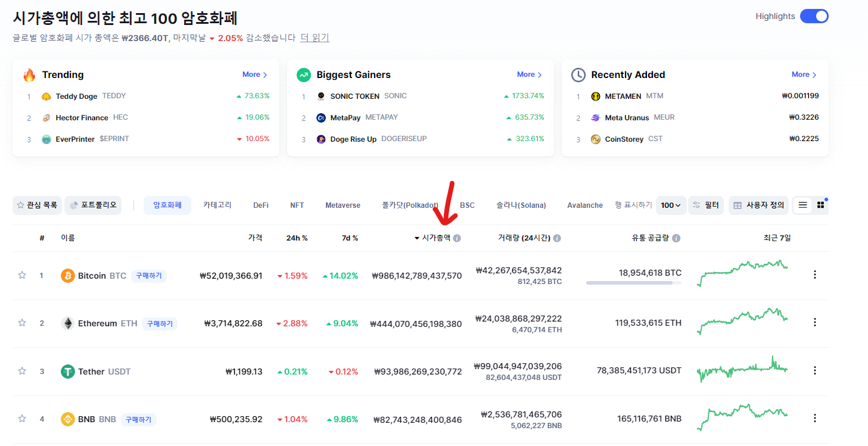Click info icon next to 유통 공급량
Viewport: 868px width, 446px height.
coord(676,238)
